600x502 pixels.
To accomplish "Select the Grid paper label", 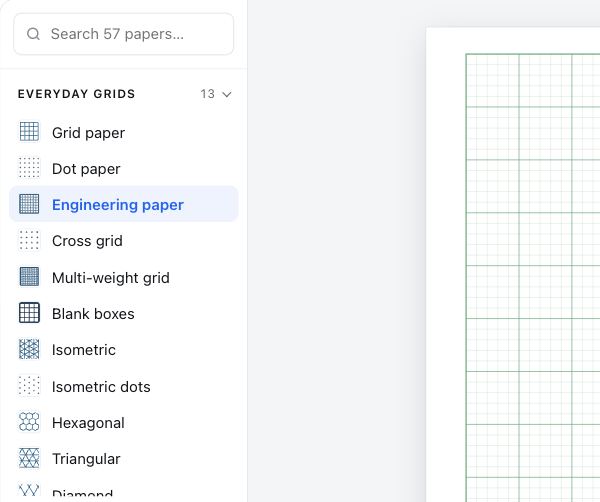I will pos(88,133).
